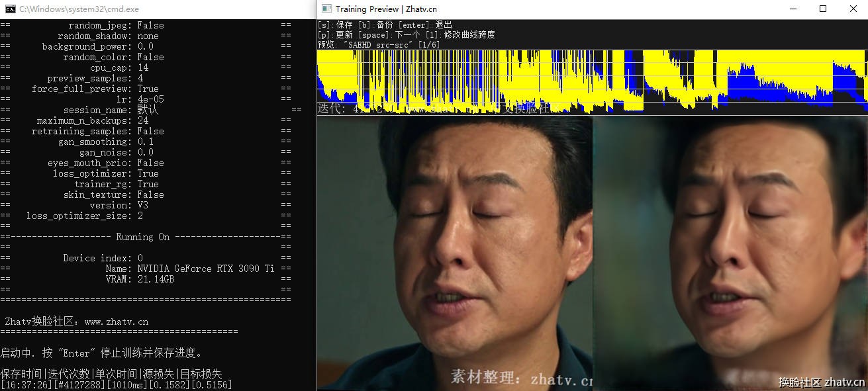Select the "version: V3" line in cmd
The height and width of the screenshot is (391, 868).
tap(119, 205)
